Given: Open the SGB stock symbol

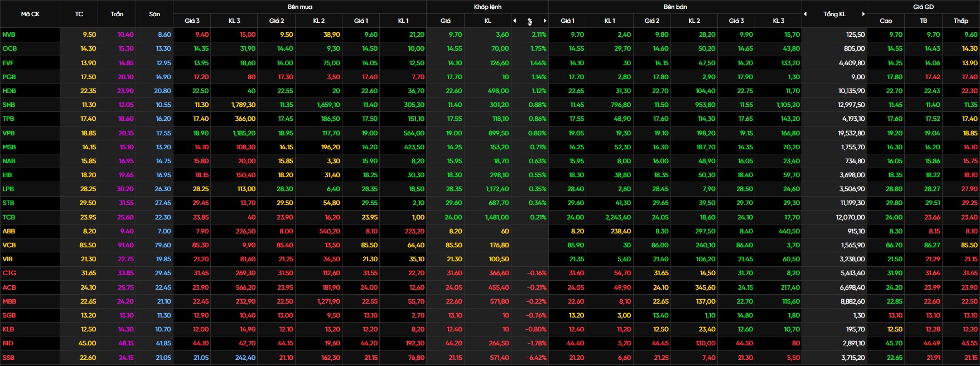Looking at the screenshot, I should (x=9, y=315).
